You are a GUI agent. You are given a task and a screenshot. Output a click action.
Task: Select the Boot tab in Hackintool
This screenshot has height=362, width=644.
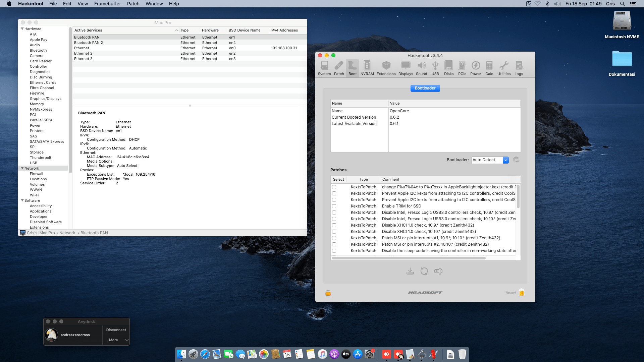click(x=353, y=68)
